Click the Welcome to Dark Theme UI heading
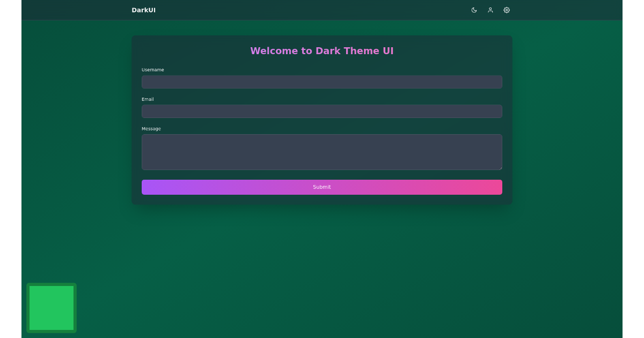This screenshot has height=338, width=644. [321, 50]
